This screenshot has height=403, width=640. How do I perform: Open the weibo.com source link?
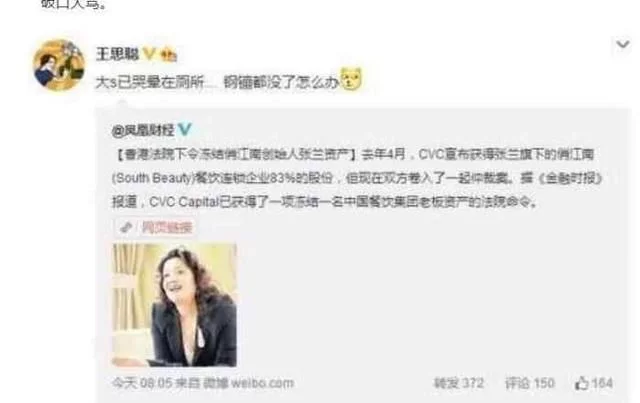pyautogui.click(x=262, y=383)
